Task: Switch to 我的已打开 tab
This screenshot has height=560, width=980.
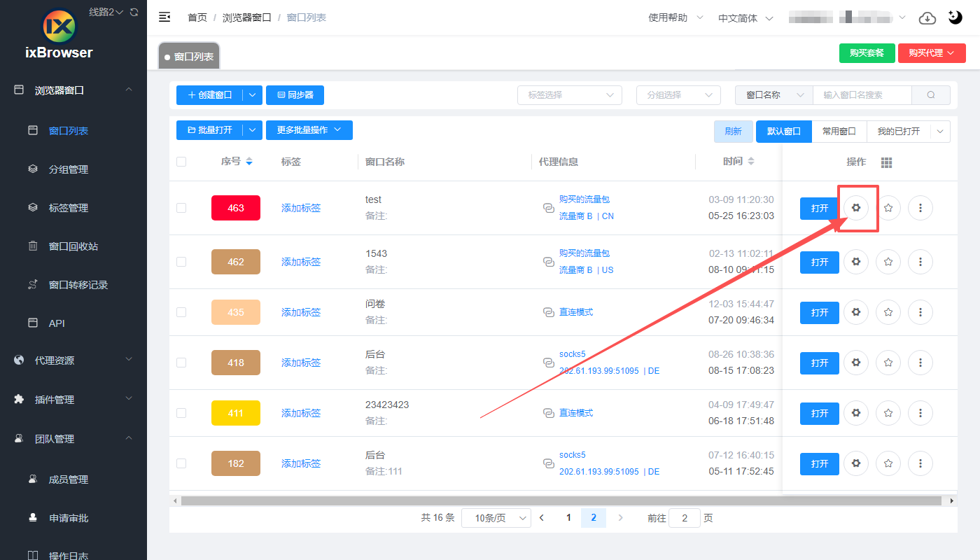Action: coord(899,132)
